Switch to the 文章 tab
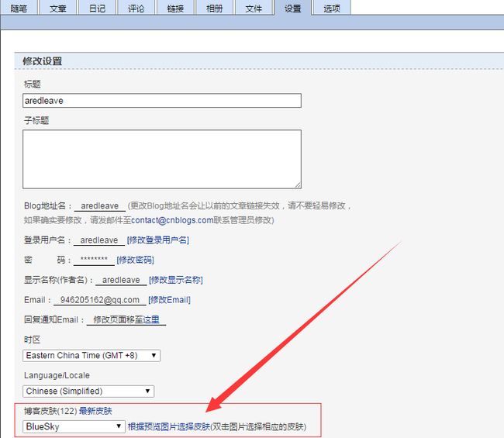The width and height of the screenshot is (504, 438). pos(58,8)
